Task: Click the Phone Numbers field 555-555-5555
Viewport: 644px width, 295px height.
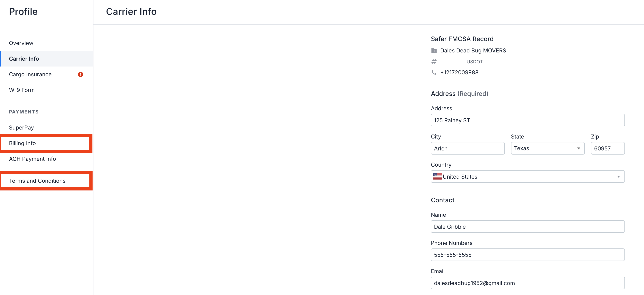Action: coord(527,255)
